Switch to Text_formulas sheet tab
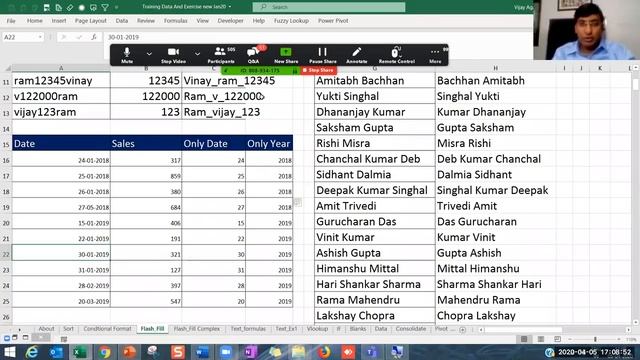640x360 pixels. (248, 329)
